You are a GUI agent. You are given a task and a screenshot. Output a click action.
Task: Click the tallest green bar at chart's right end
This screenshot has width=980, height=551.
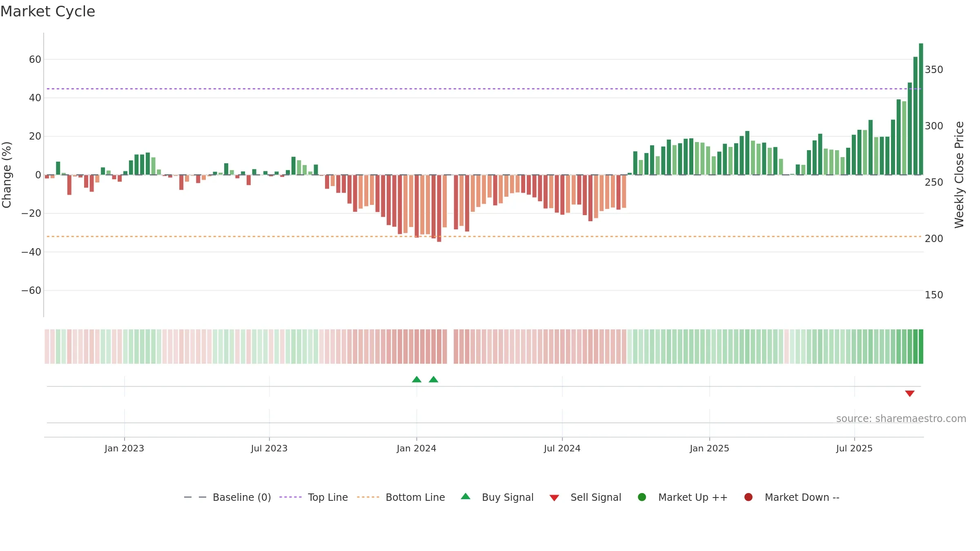(x=921, y=109)
